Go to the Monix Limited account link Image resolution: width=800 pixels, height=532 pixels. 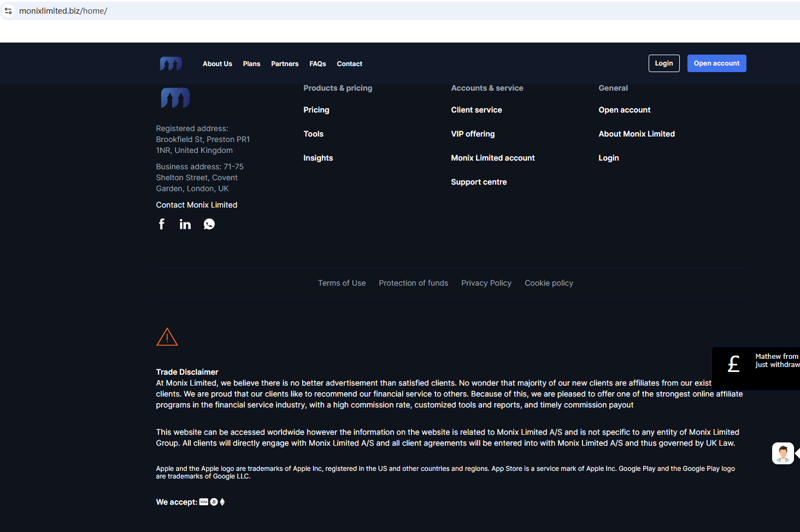[493, 158]
